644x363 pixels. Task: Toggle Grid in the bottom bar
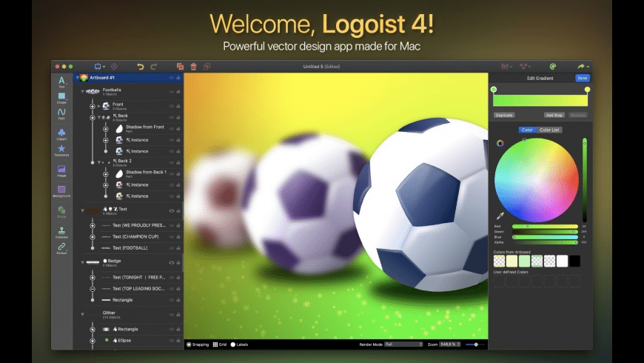click(220, 344)
